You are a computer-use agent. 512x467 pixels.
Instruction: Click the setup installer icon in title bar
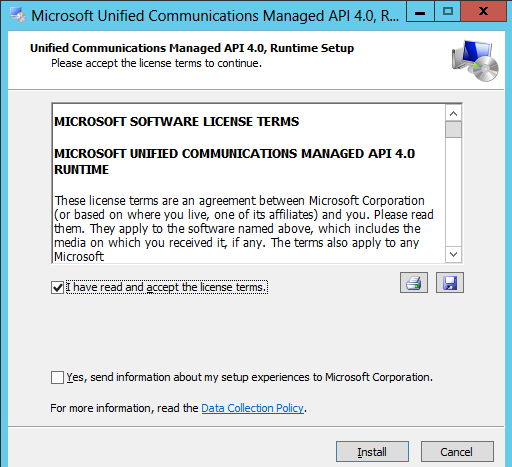(18, 15)
